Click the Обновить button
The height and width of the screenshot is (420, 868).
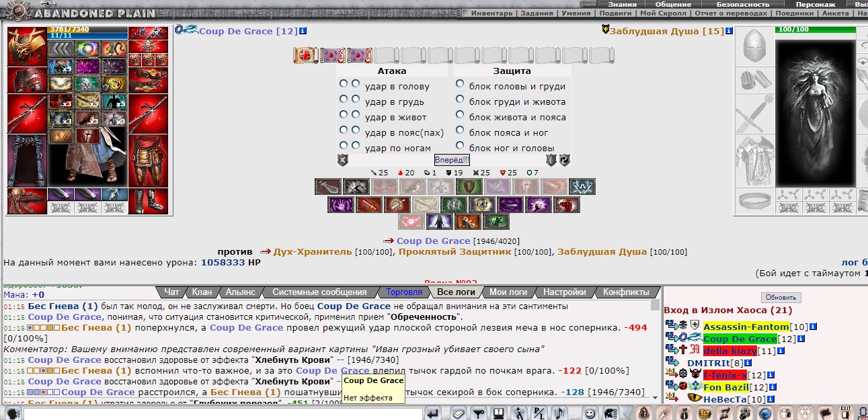(781, 297)
